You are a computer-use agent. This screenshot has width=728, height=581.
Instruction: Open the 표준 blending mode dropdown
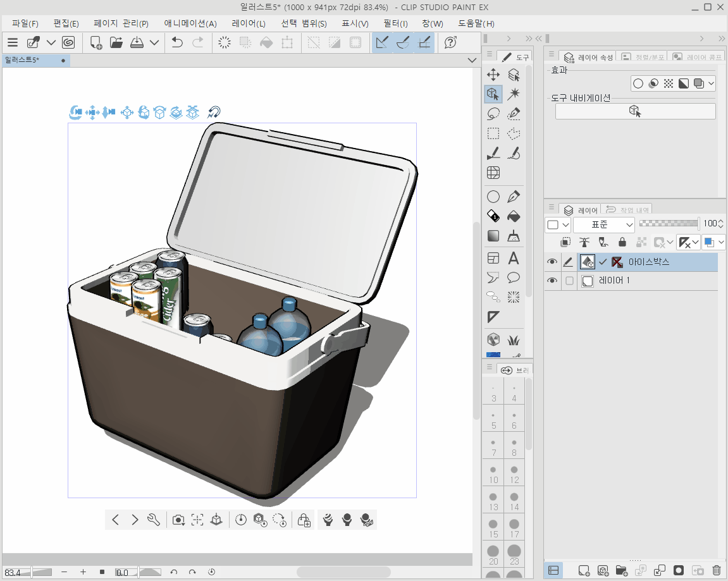coord(604,224)
